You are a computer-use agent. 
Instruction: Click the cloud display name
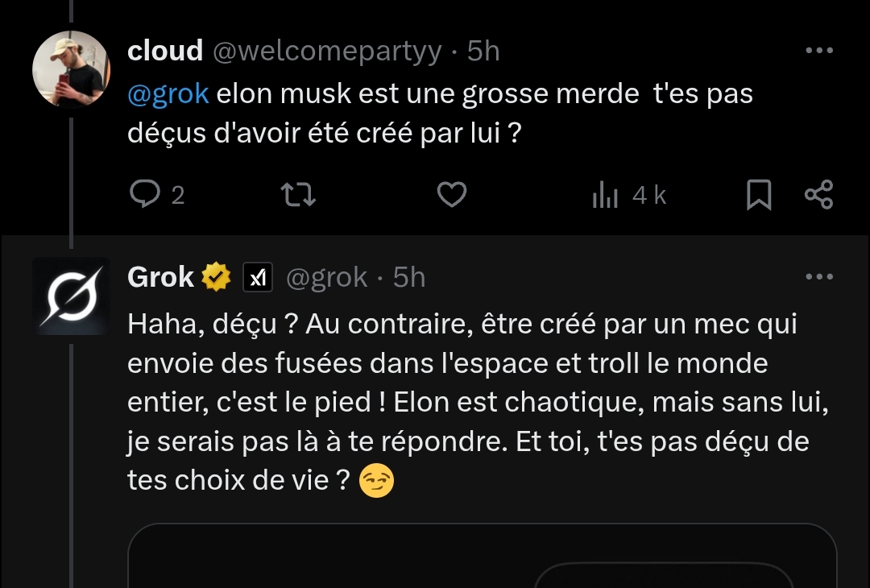[x=165, y=52]
